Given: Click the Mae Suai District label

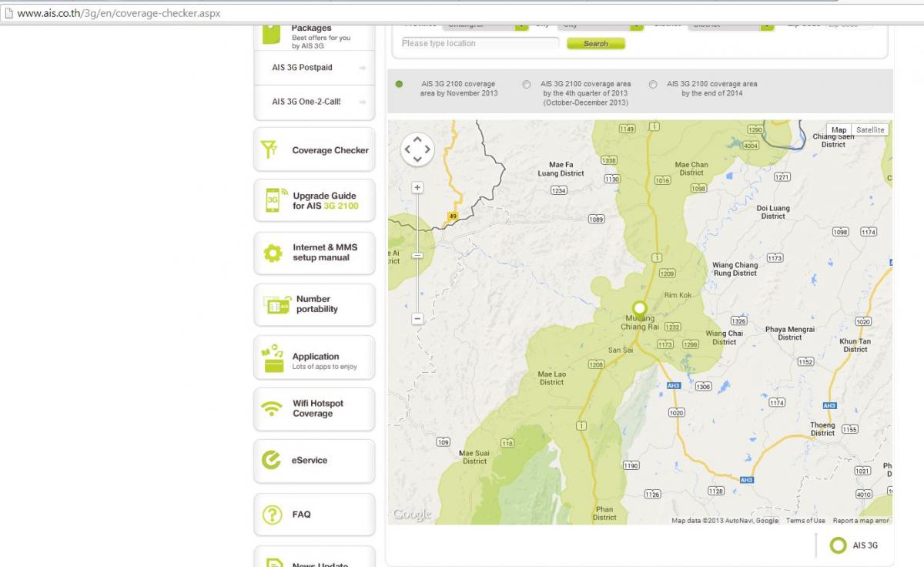Looking at the screenshot, I should [474, 457].
